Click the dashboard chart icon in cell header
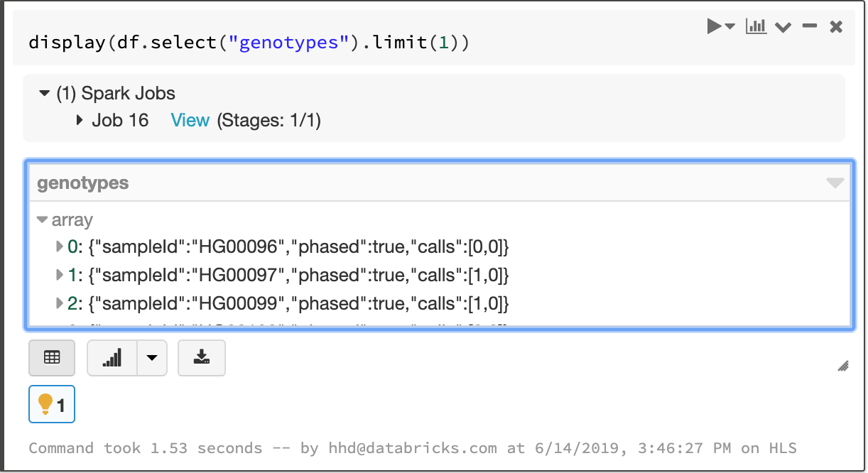Screen dimensions: 868x473 point(756,27)
